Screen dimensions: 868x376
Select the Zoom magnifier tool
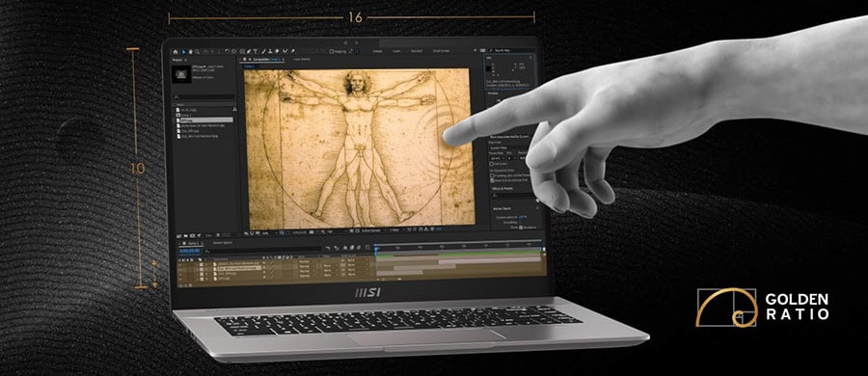click(x=197, y=52)
